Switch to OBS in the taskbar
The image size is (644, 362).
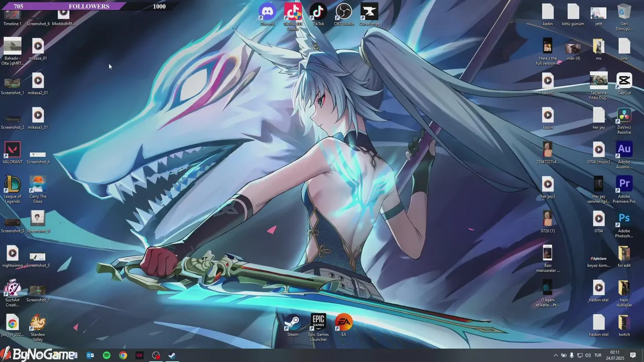(156, 355)
